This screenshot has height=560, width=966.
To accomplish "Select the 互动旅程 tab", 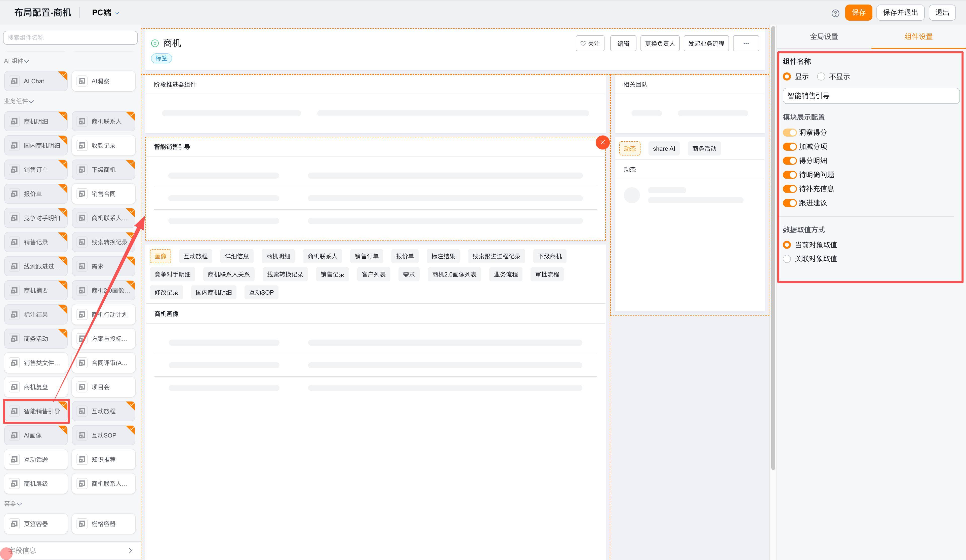I will [195, 256].
